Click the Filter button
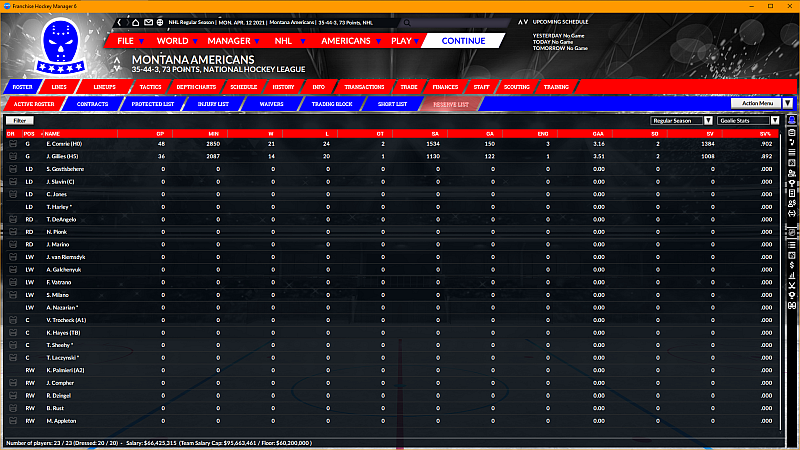This screenshot has width=800, height=450. point(20,120)
